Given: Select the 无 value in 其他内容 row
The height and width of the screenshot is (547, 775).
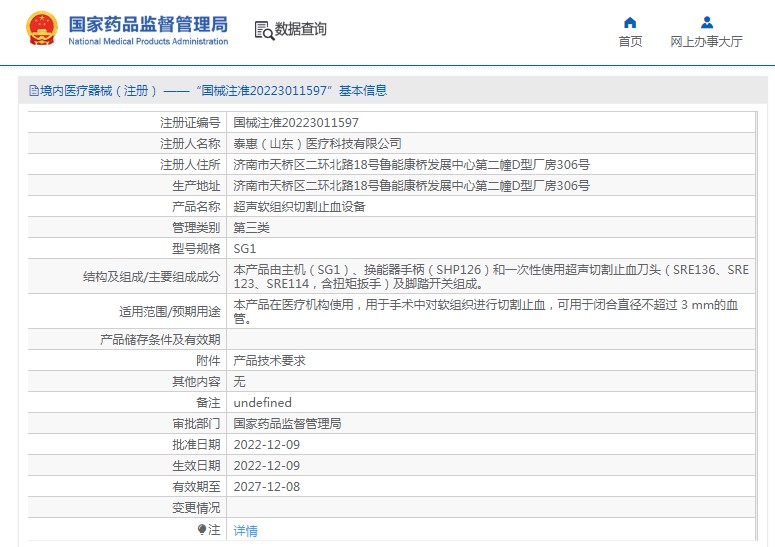Looking at the screenshot, I should (x=239, y=382).
